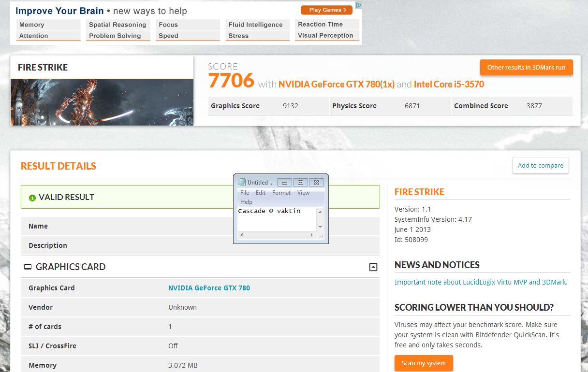Screen dimensions: 588x372
Task: Open the NVIDIA GeForce GTX 780 details link
Action: click(x=209, y=288)
